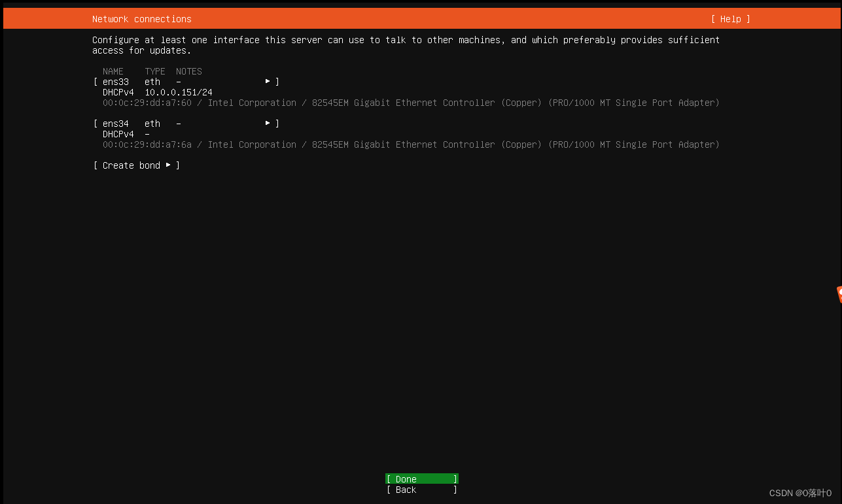
Task: Open the Help menu
Action: 730,19
